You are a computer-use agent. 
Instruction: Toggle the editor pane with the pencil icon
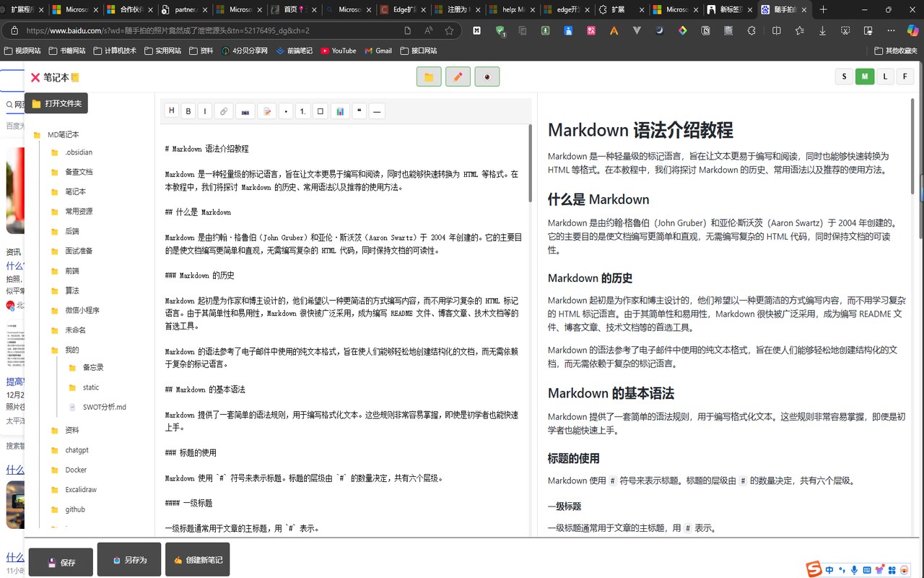(x=458, y=77)
